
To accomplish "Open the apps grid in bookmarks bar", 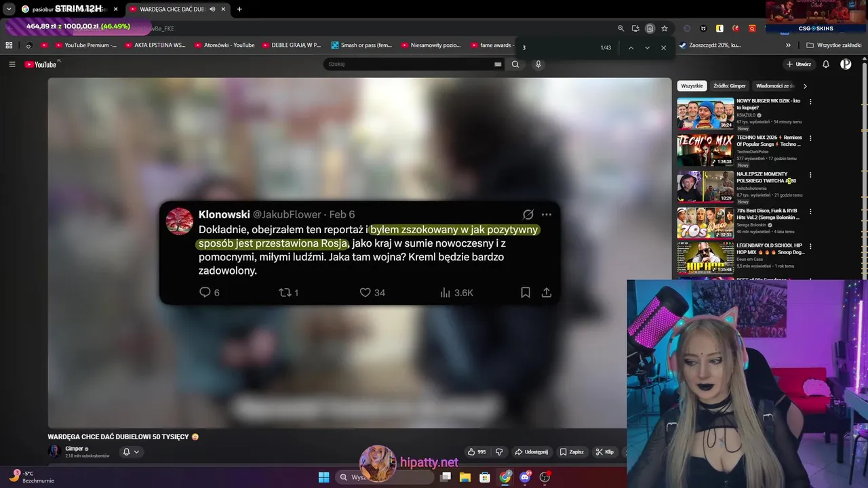I will 9,45.
